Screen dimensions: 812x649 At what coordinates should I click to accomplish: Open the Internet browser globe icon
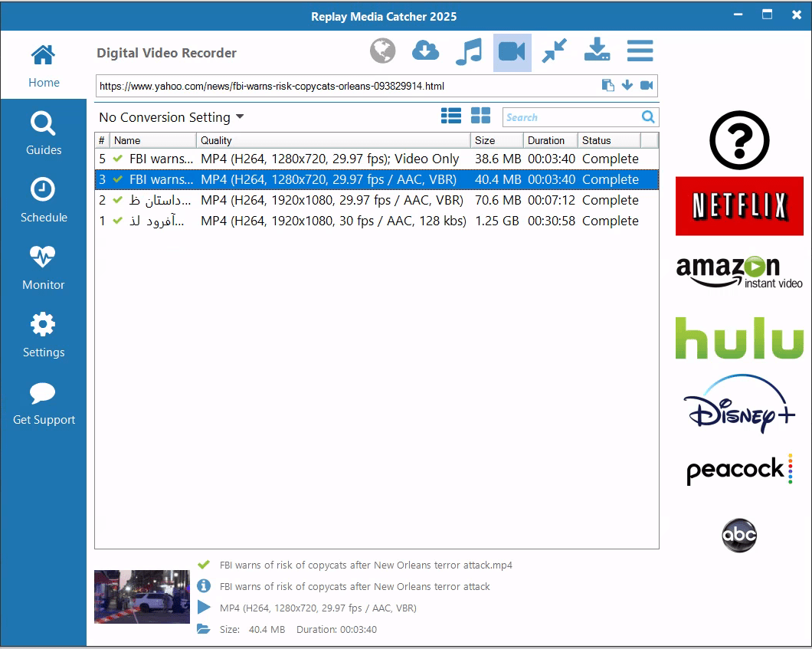pos(383,51)
